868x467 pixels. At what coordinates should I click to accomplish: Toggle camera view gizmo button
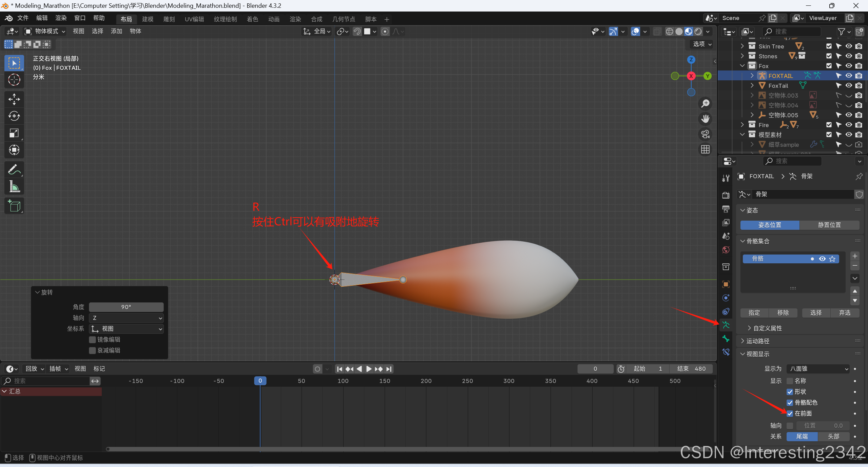705,134
